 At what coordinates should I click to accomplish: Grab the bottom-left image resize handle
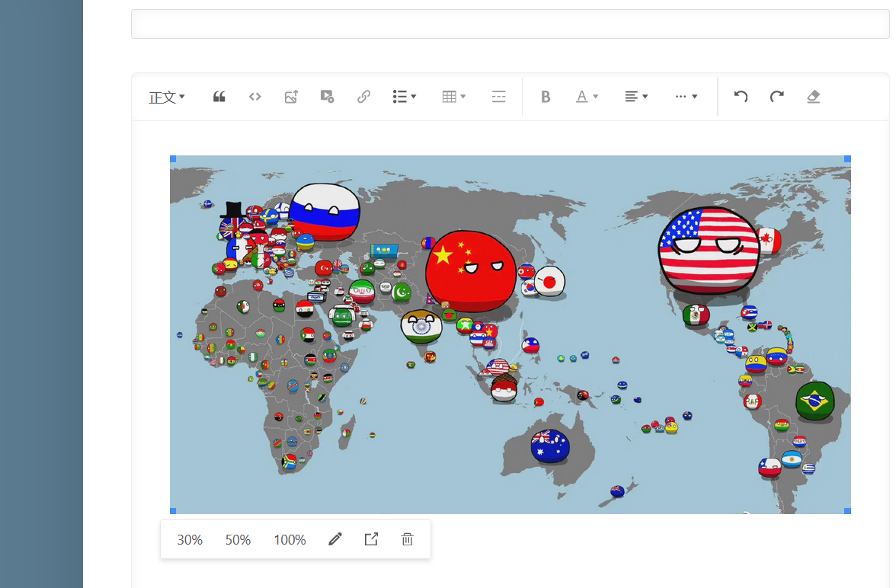point(173,511)
